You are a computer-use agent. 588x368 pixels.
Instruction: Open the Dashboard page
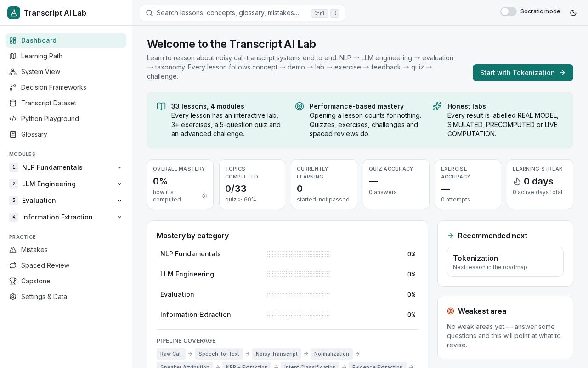pos(66,40)
